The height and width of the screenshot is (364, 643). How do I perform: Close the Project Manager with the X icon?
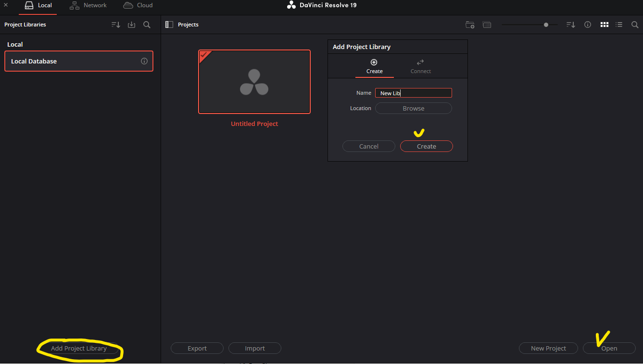(x=6, y=5)
